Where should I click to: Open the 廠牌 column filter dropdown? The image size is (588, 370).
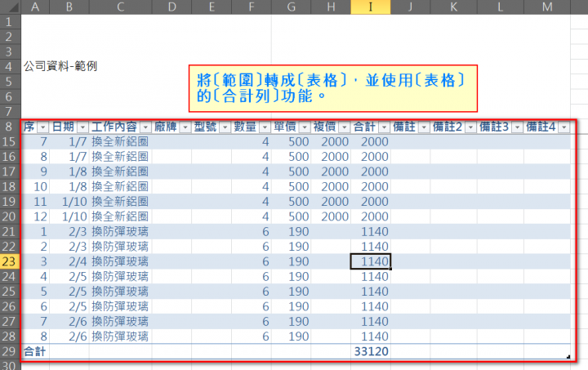coord(185,127)
